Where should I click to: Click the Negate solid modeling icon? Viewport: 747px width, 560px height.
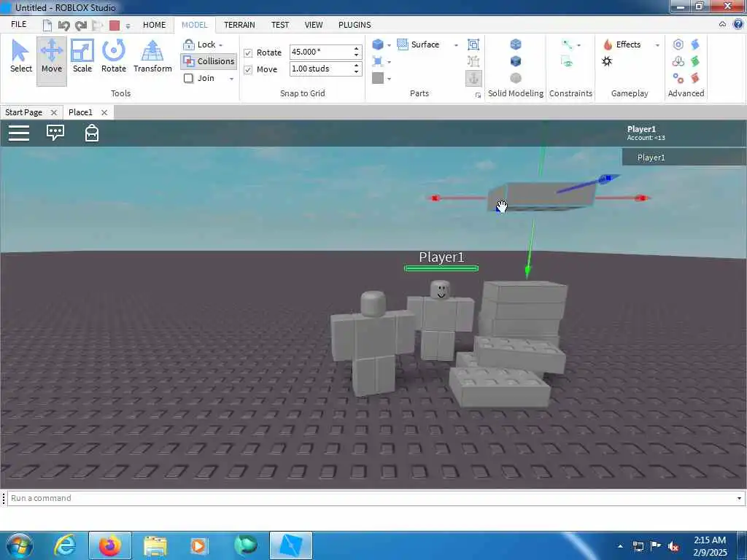[x=516, y=61]
